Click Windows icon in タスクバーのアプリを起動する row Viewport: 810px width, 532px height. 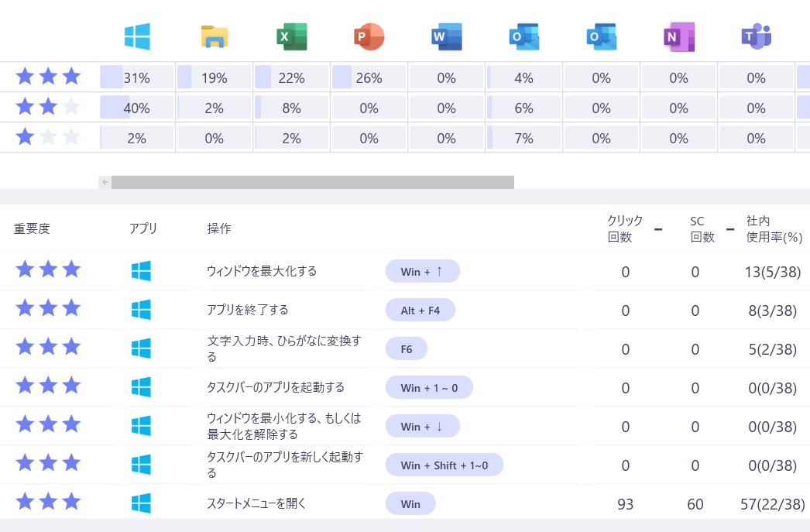141,387
